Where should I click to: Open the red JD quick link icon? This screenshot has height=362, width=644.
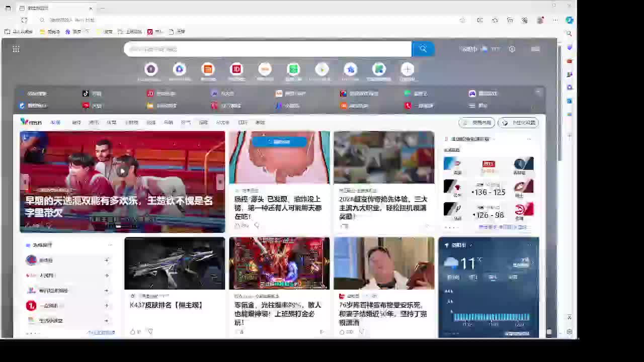click(236, 69)
